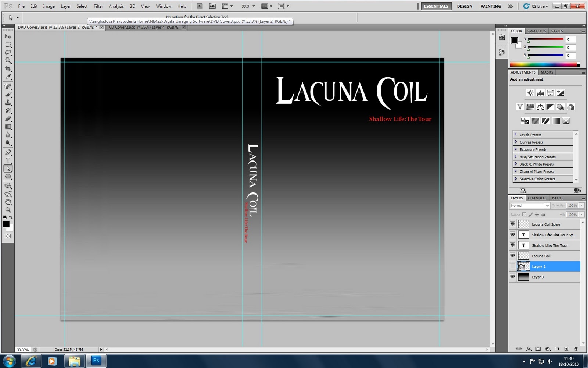588x368 pixels.
Task: Click the delete layer trash icon
Action: click(576, 349)
